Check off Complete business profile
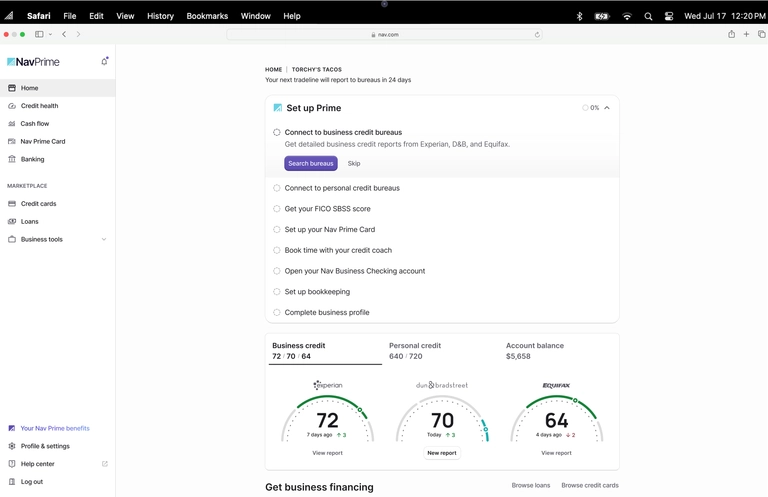This screenshot has height=497, width=768. [277, 312]
